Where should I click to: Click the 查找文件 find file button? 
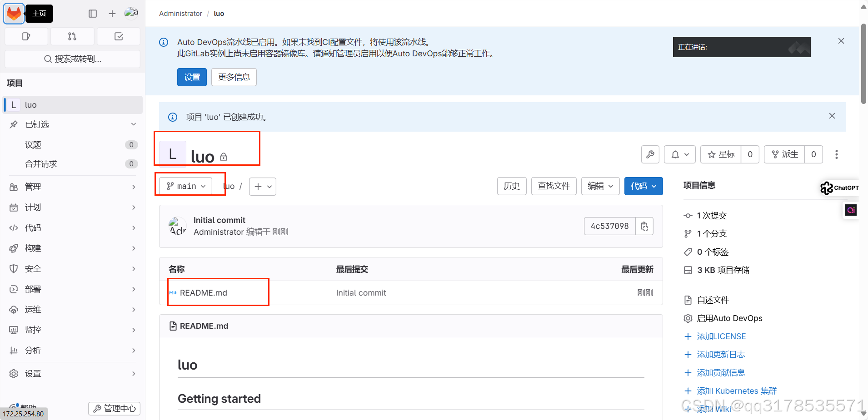554,186
